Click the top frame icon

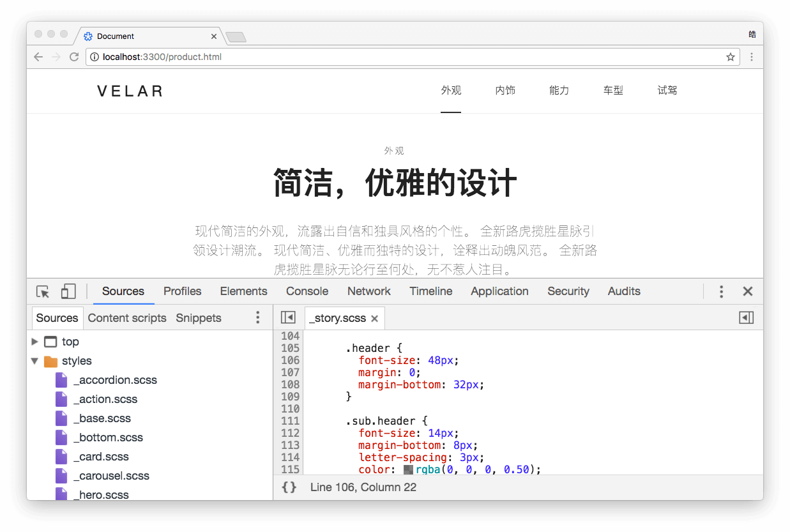[50, 342]
